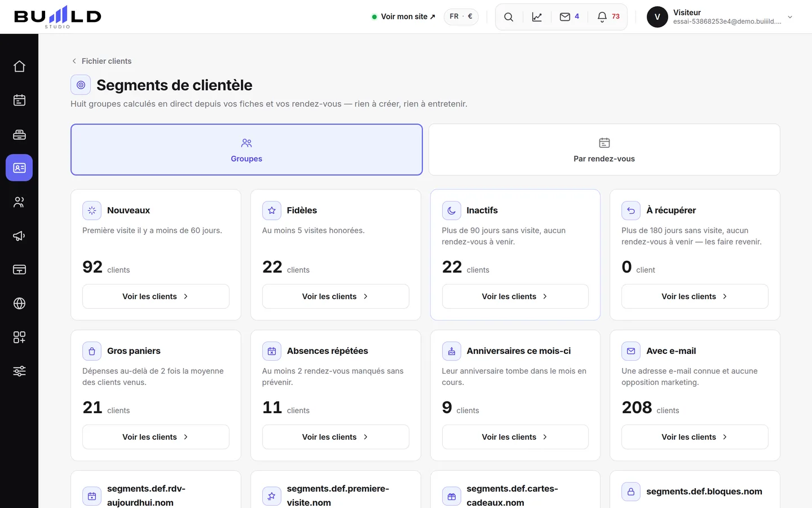Click the Inactifs moon icon
This screenshot has height=508, width=812.
click(x=452, y=211)
